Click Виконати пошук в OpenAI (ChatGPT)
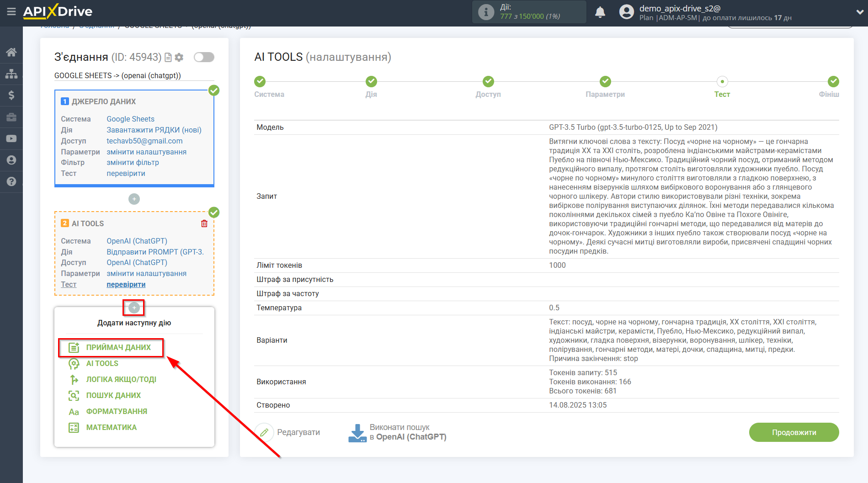The height and width of the screenshot is (483, 868). tap(408, 432)
